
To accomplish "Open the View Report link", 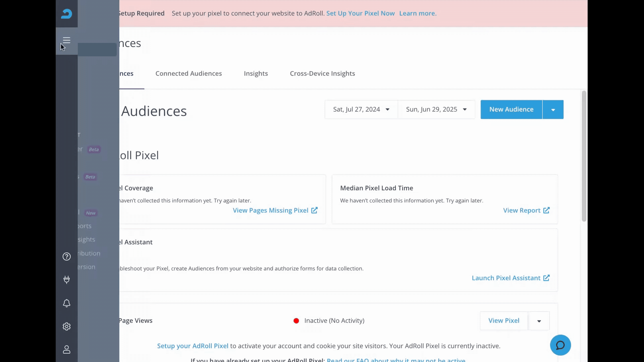I will [x=522, y=210].
